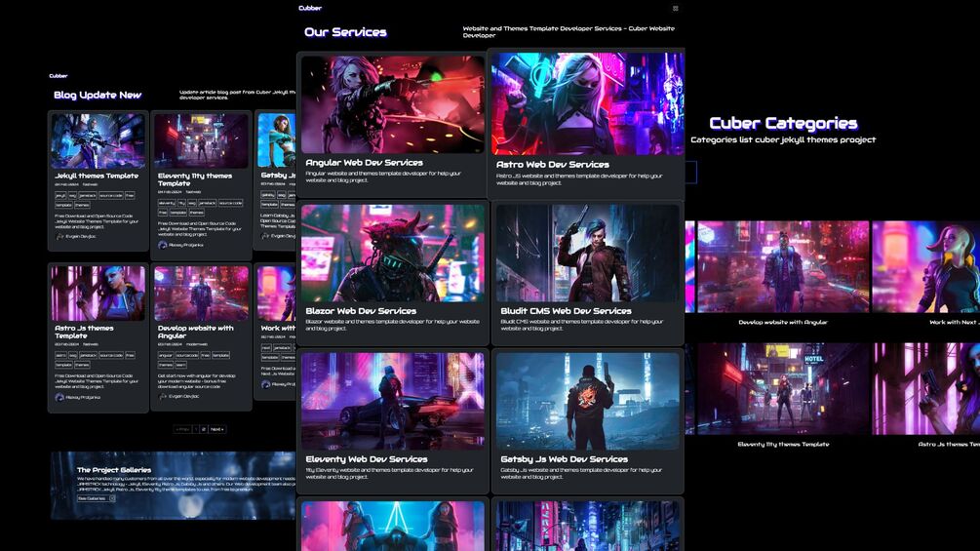Click the 'astro' tag on the Astro Js card
980x551 pixels.
(x=60, y=355)
